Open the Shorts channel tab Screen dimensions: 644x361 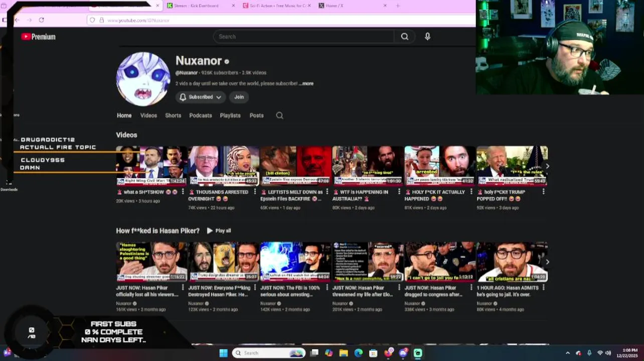[173, 115]
